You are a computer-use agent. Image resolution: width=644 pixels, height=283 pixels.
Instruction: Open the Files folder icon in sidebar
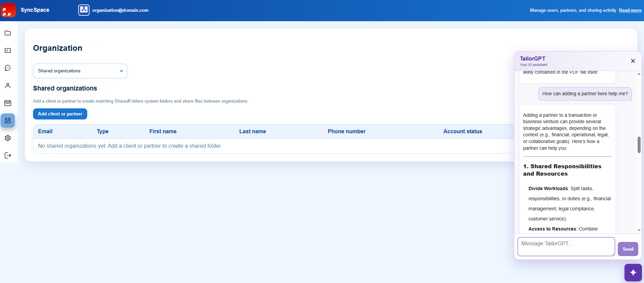point(8,33)
